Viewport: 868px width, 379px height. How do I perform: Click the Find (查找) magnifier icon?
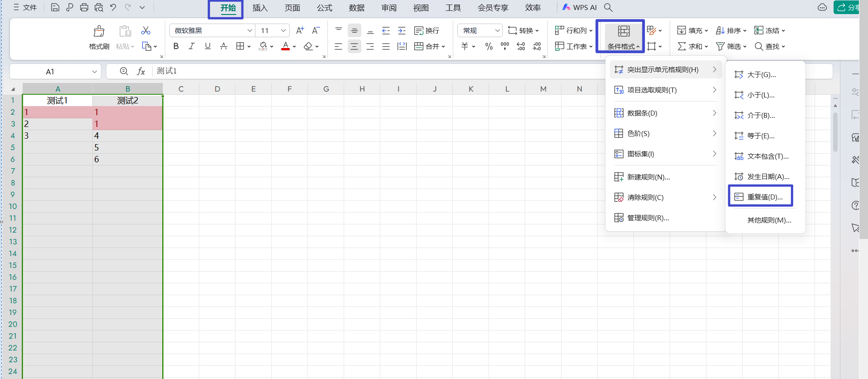759,46
